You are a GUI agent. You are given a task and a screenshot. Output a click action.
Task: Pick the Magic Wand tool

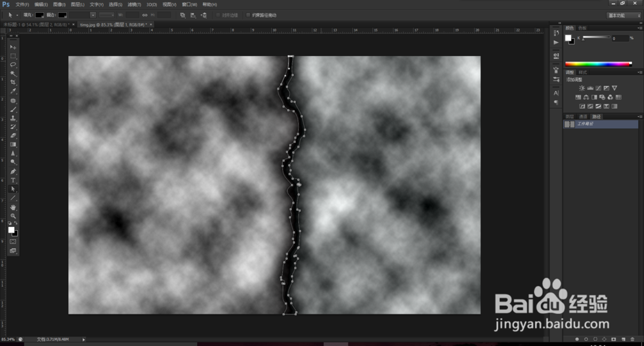(13, 73)
